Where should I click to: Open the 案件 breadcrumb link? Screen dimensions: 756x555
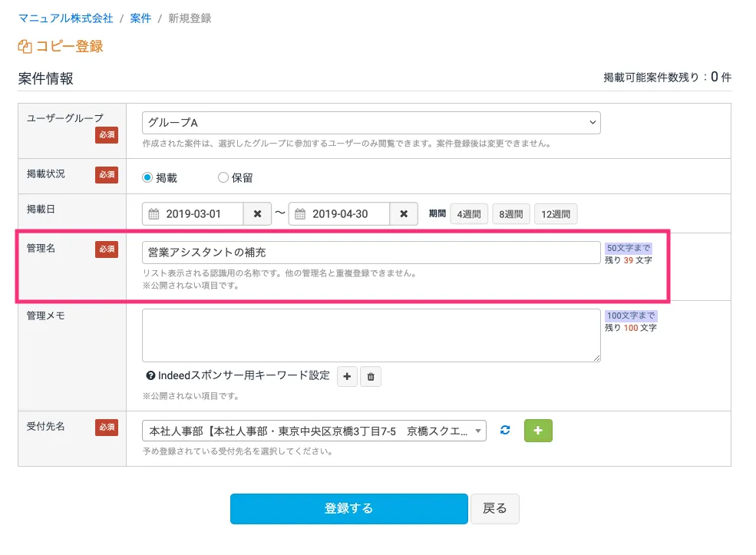point(140,18)
